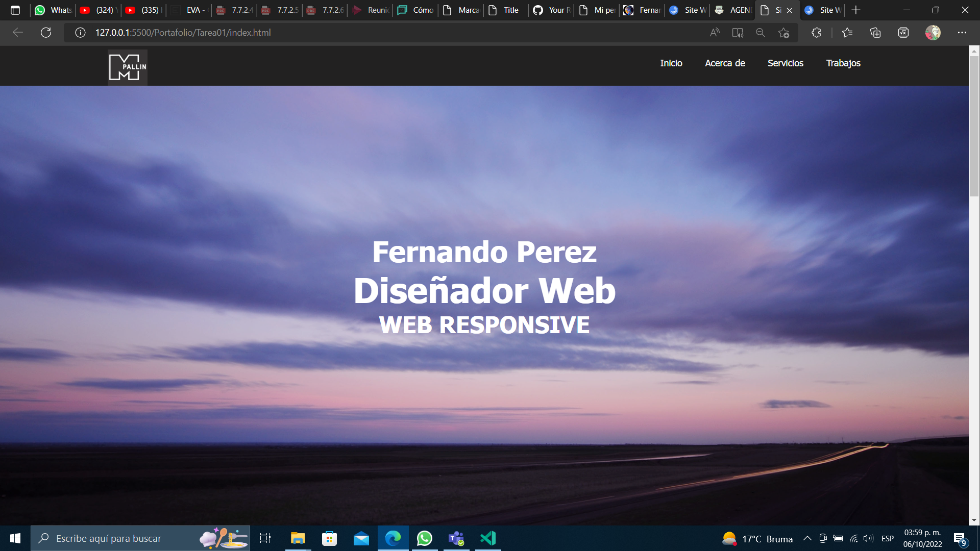Open the tab actions menu at top left
The height and width of the screenshot is (551, 980).
[x=16, y=10]
